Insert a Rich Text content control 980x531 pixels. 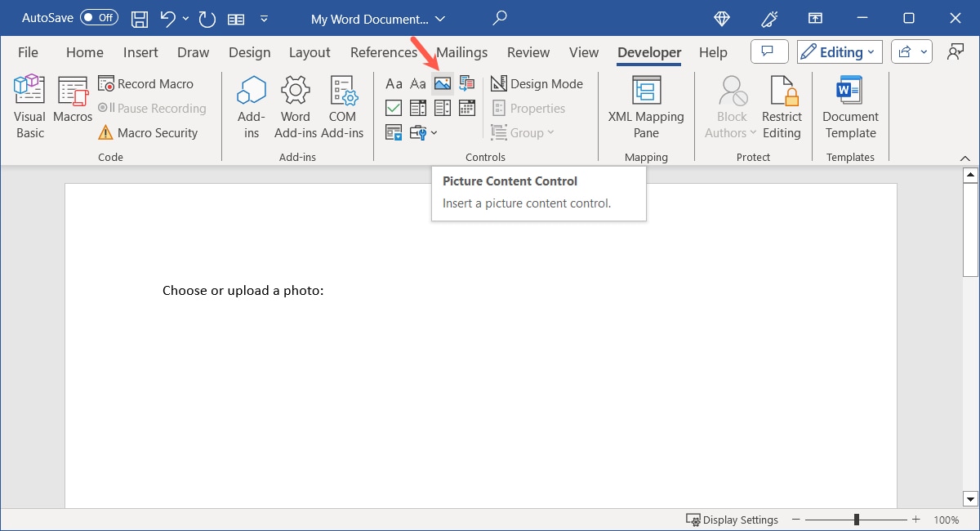[394, 83]
